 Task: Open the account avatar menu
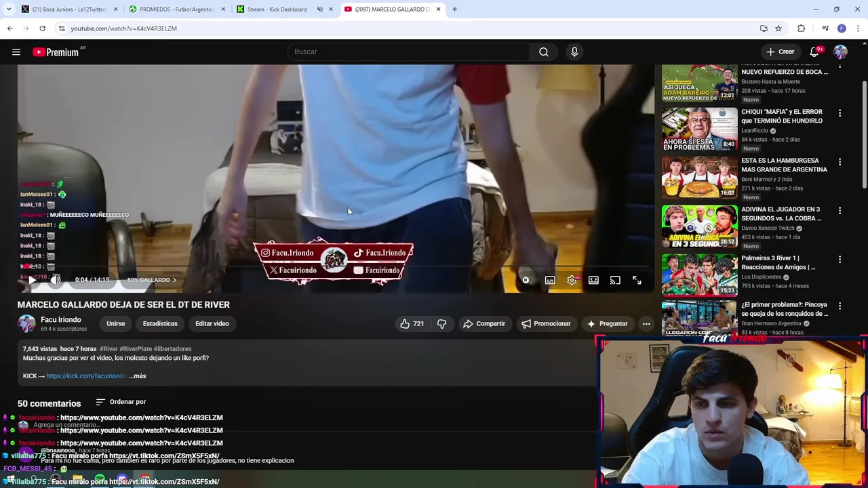[840, 52]
